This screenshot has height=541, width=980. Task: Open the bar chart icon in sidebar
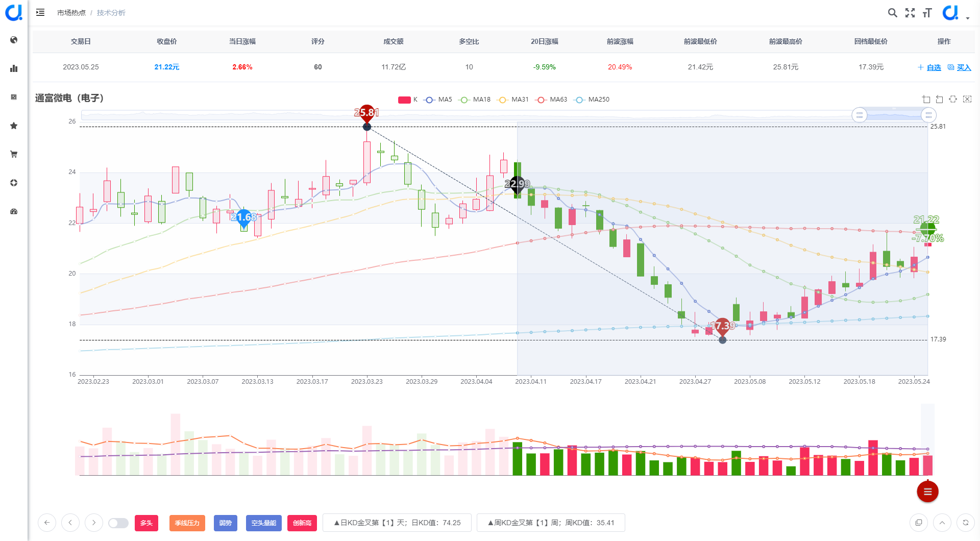point(14,68)
